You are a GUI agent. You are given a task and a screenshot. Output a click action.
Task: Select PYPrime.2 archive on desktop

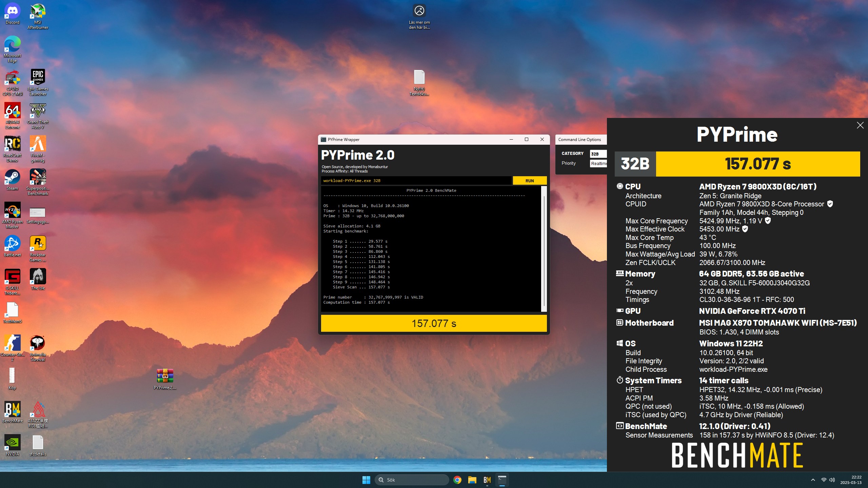[x=165, y=380]
